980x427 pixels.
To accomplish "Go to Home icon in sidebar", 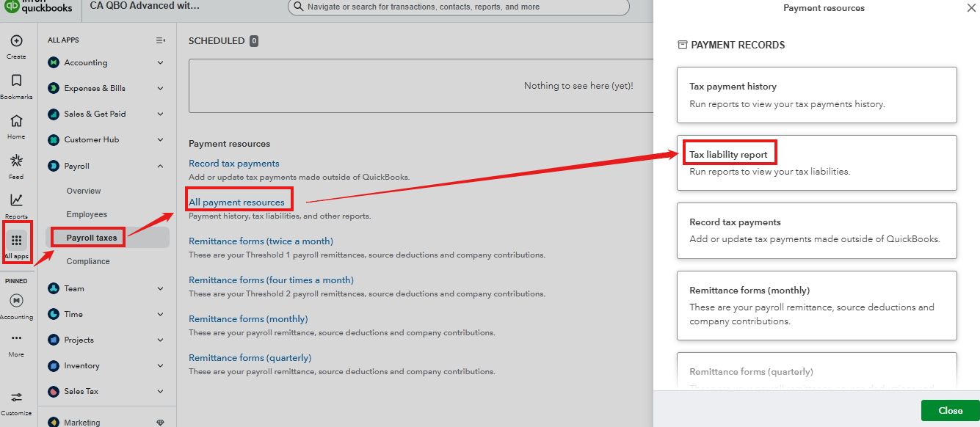I will coord(16,122).
